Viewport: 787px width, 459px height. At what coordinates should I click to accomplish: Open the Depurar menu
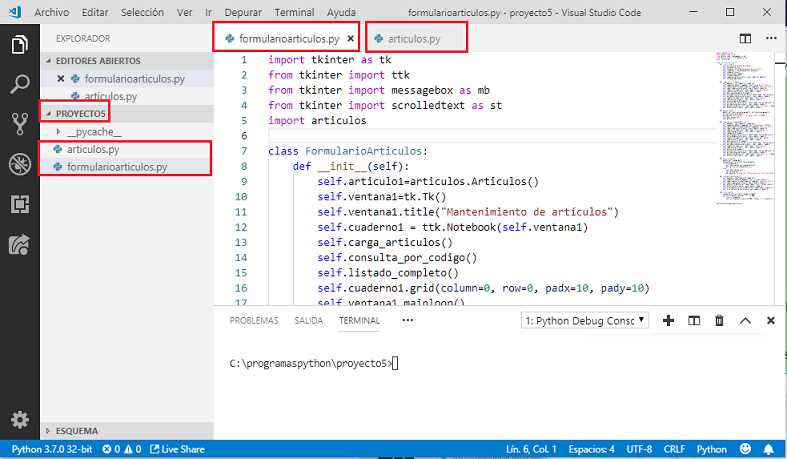243,12
